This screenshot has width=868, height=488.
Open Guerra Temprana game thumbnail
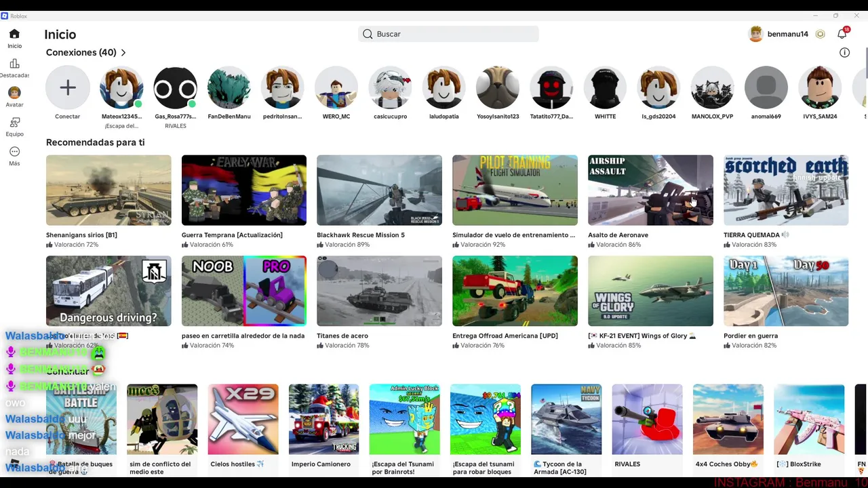(244, 190)
